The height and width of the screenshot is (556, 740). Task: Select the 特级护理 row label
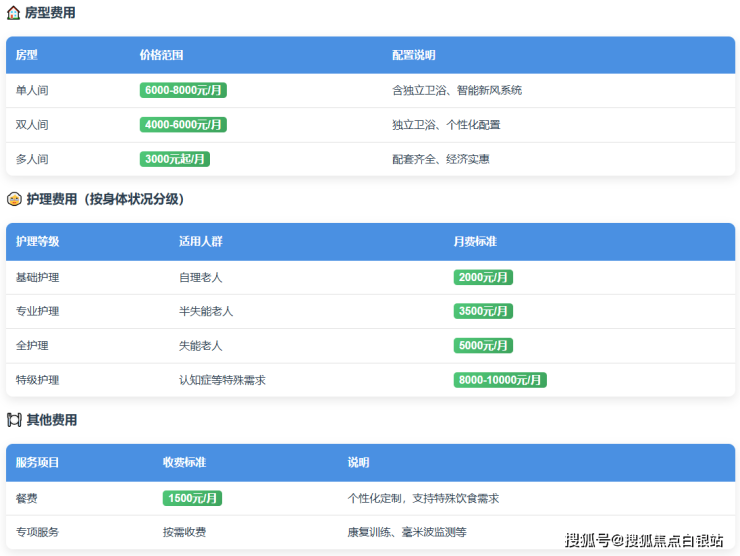tap(38, 380)
